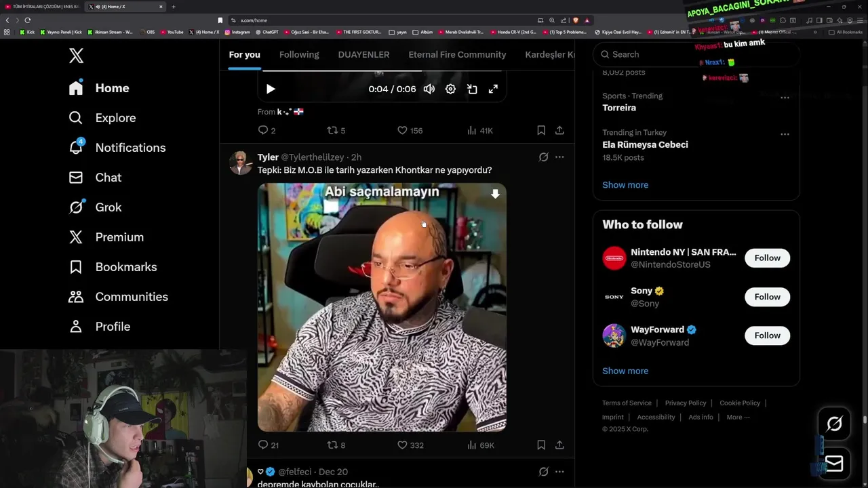Play the video in top post

tap(270, 89)
